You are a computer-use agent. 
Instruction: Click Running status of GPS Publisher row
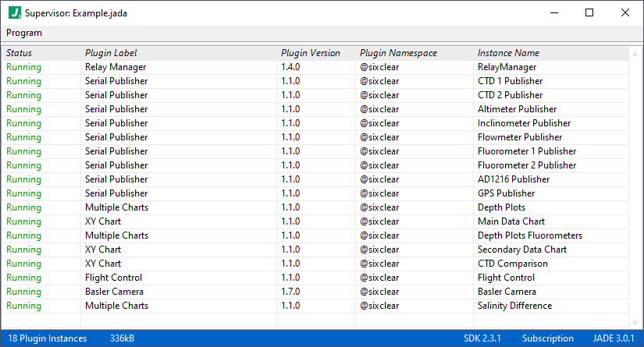coord(24,193)
